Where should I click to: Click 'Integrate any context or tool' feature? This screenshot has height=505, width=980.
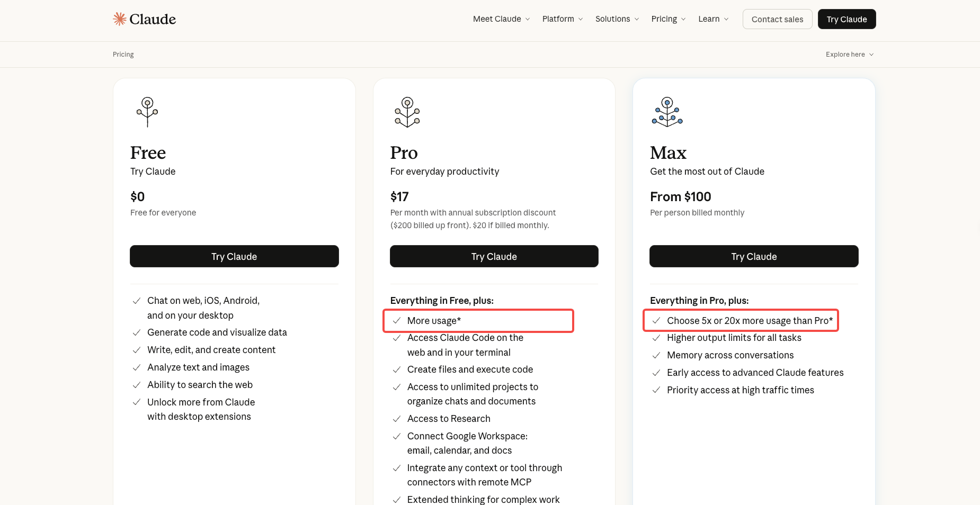coord(485,475)
